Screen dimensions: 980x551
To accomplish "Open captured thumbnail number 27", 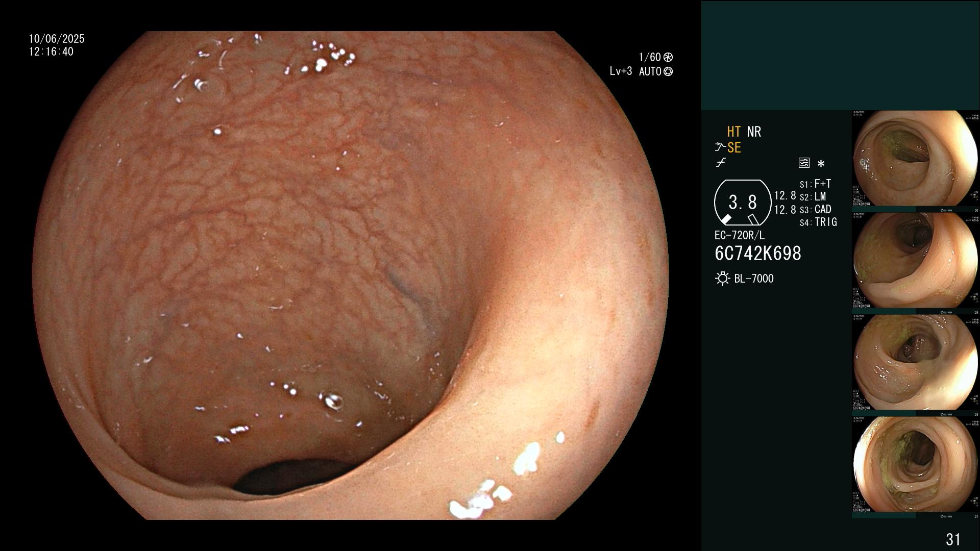I will (915, 467).
